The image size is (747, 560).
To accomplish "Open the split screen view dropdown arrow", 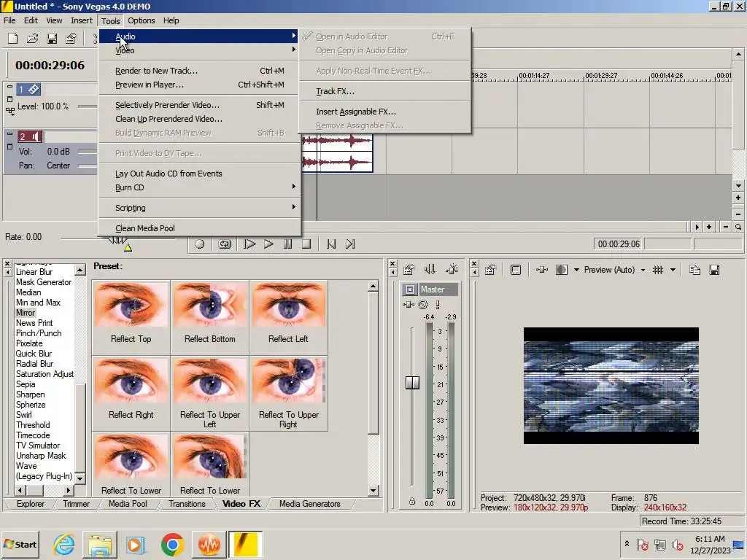I will tap(576, 270).
